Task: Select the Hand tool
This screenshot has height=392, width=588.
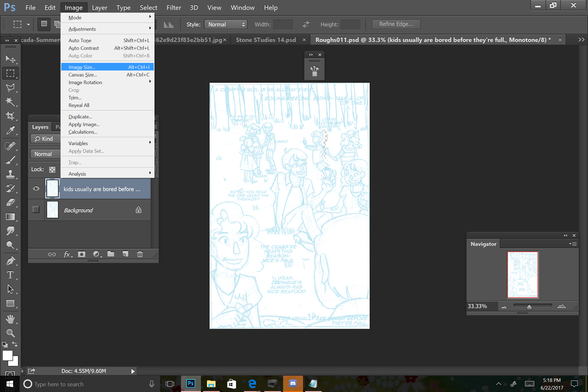Action: (x=10, y=319)
